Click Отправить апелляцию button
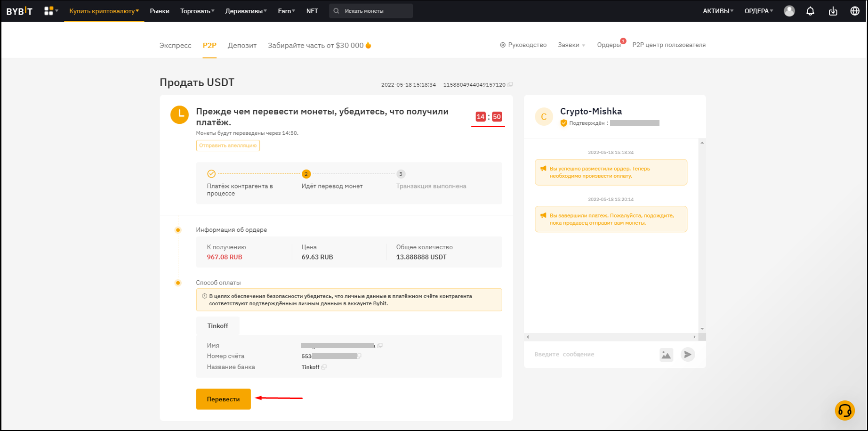868x431 pixels. pyautogui.click(x=228, y=146)
